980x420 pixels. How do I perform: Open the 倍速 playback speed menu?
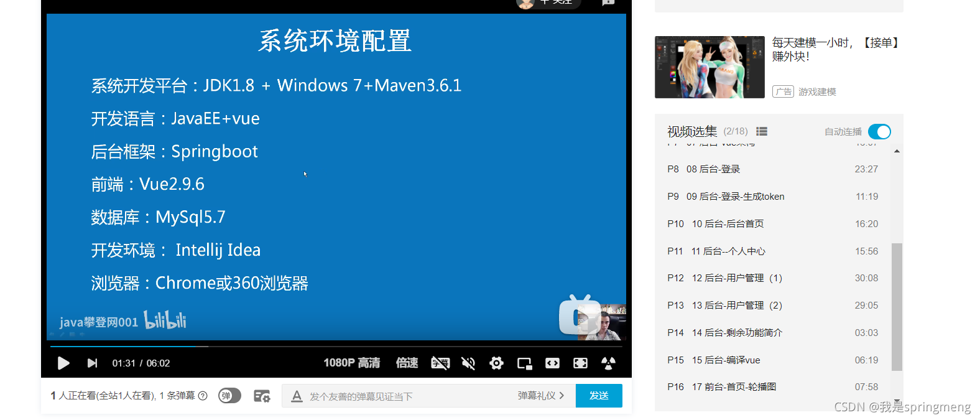(x=407, y=363)
